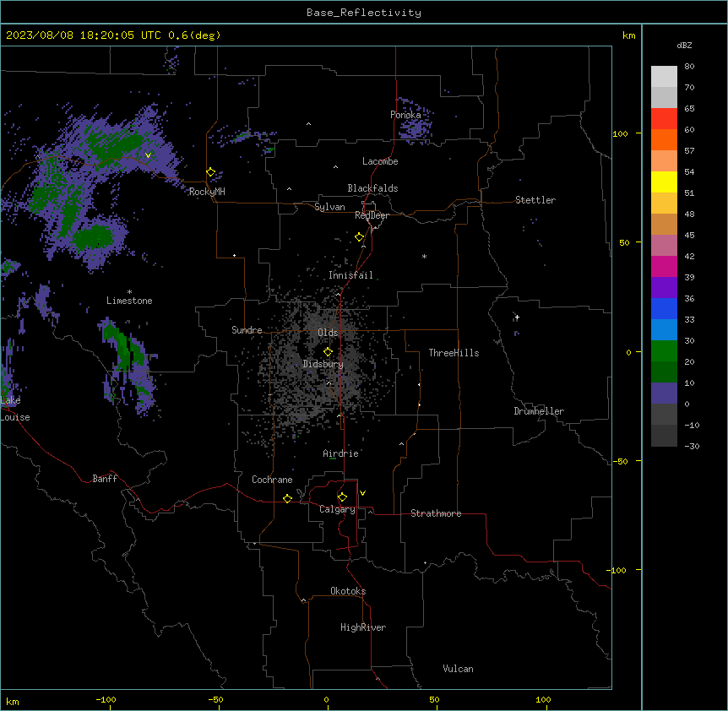This screenshot has height=711, width=728.
Task: Click the yellow V marker in the northwest echo
Action: (148, 155)
